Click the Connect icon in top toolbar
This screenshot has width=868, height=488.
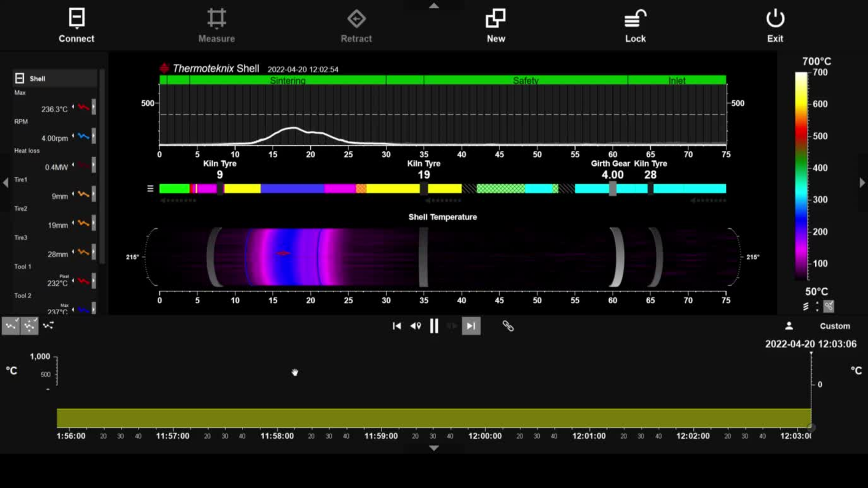pos(76,18)
